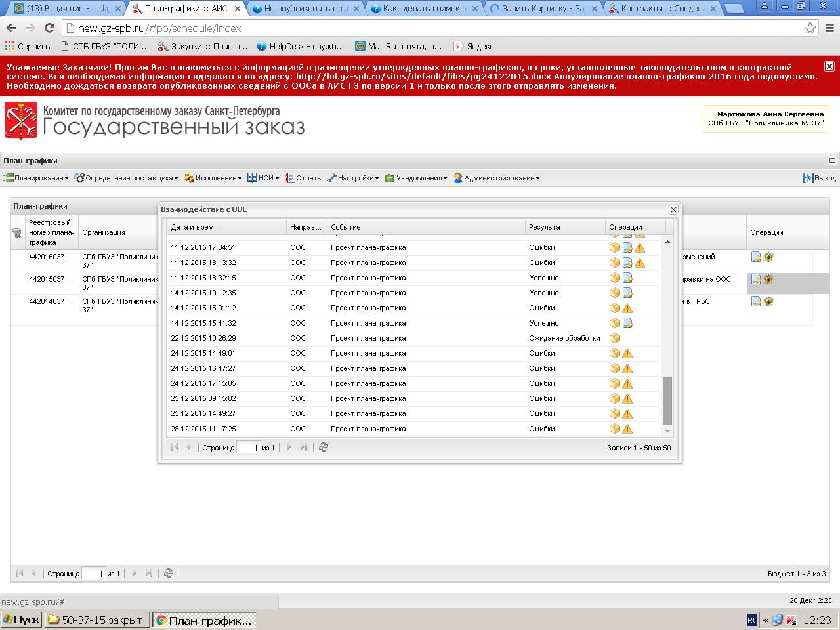Click the dialog's vertical scrollbar thumb

point(667,400)
